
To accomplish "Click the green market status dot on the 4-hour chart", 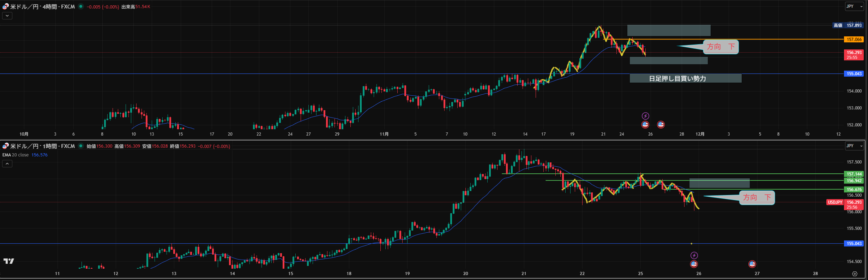I will 81,6.
